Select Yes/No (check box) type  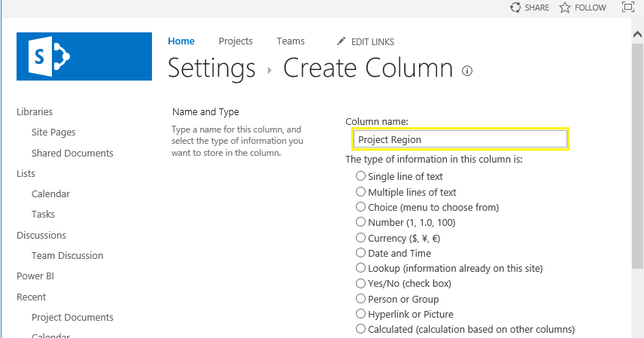[x=360, y=283]
